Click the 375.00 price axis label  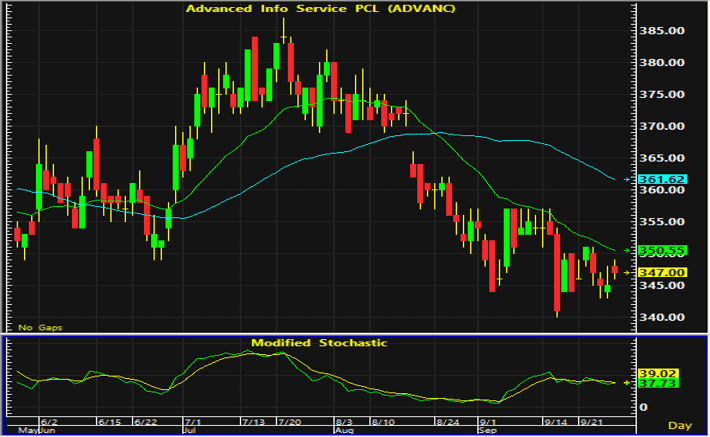662,94
